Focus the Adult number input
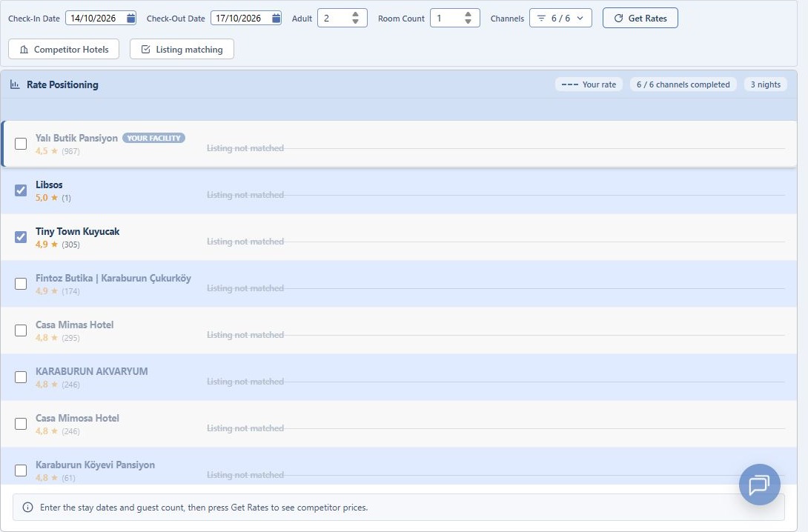The image size is (808, 532). point(342,18)
